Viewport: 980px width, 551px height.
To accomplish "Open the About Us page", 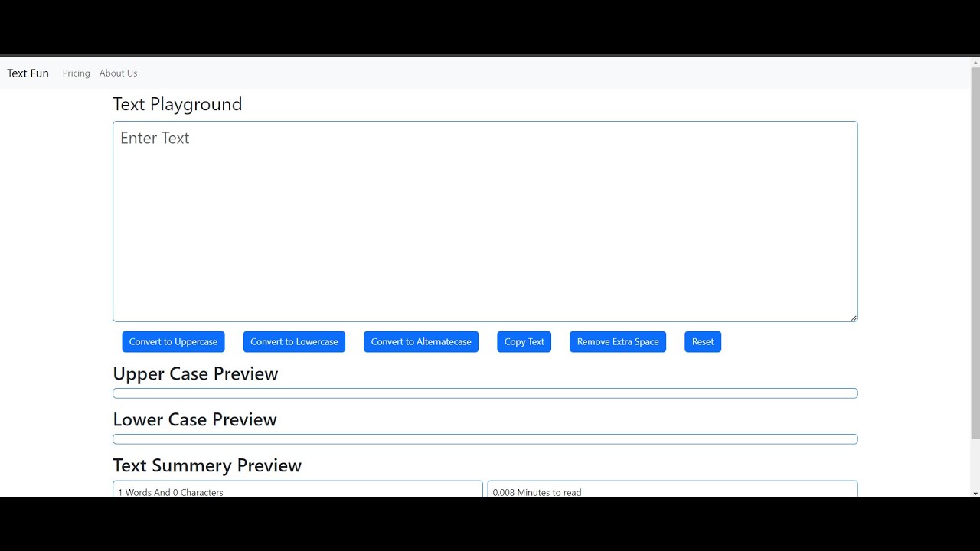I will [x=118, y=73].
